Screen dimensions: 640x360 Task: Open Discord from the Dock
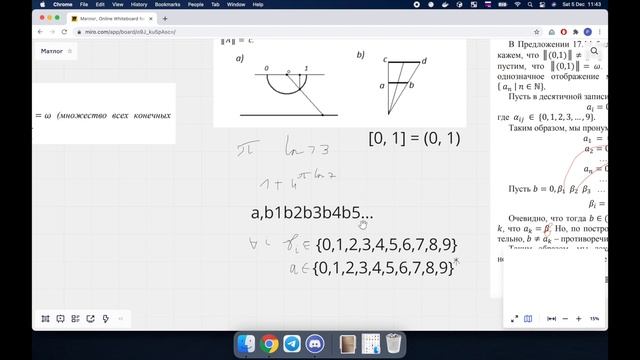point(315,344)
